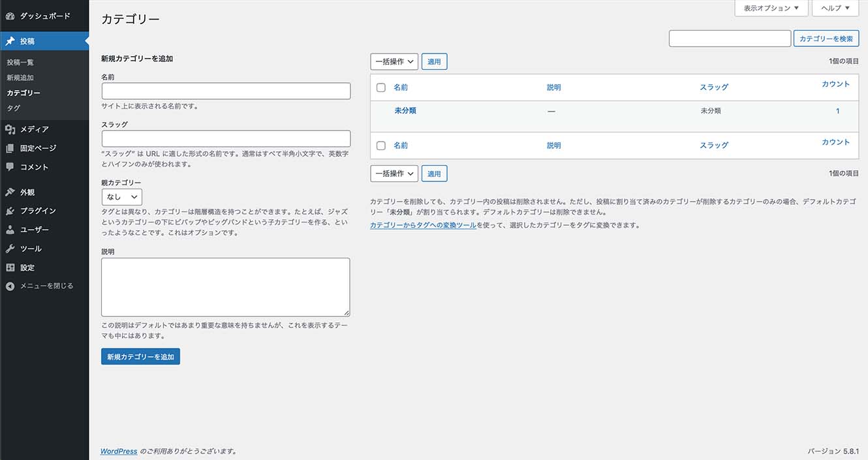This screenshot has height=460, width=868.
Task: Open the parent category dropdown
Action: coord(122,197)
